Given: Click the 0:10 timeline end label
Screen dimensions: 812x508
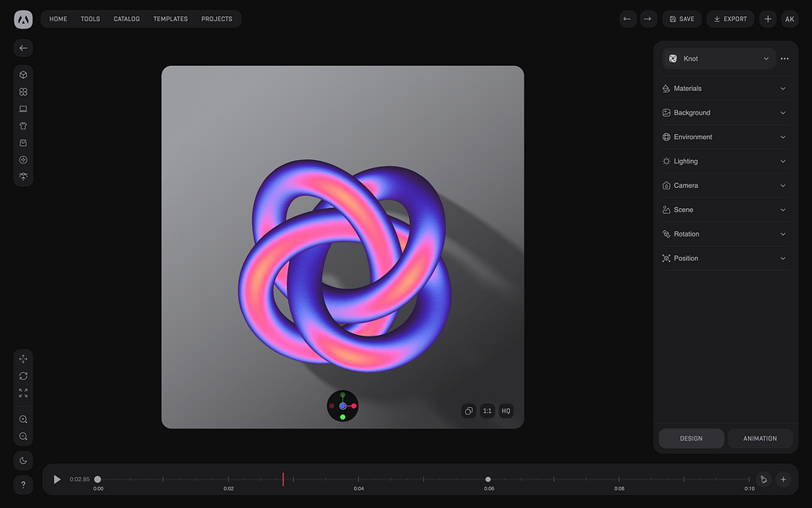Looking at the screenshot, I should [x=749, y=488].
